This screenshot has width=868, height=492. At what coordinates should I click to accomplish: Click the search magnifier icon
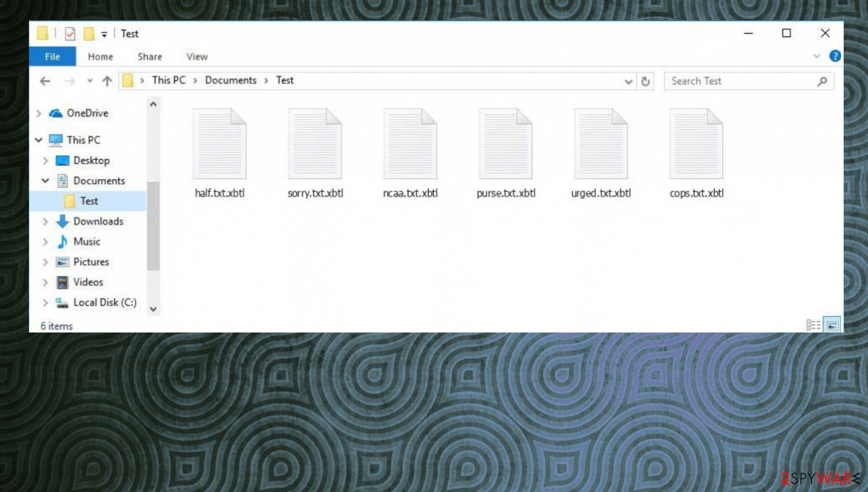pyautogui.click(x=822, y=81)
